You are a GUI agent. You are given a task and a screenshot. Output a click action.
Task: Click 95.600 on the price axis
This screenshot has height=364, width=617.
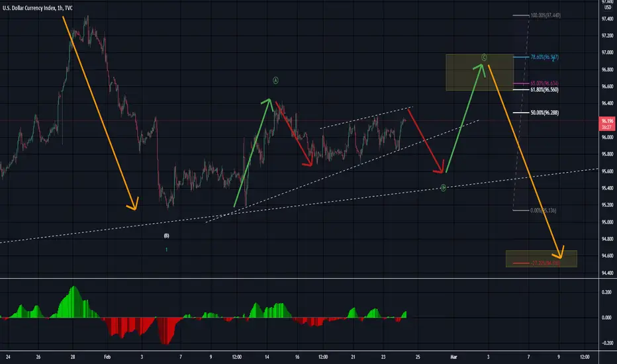607,171
